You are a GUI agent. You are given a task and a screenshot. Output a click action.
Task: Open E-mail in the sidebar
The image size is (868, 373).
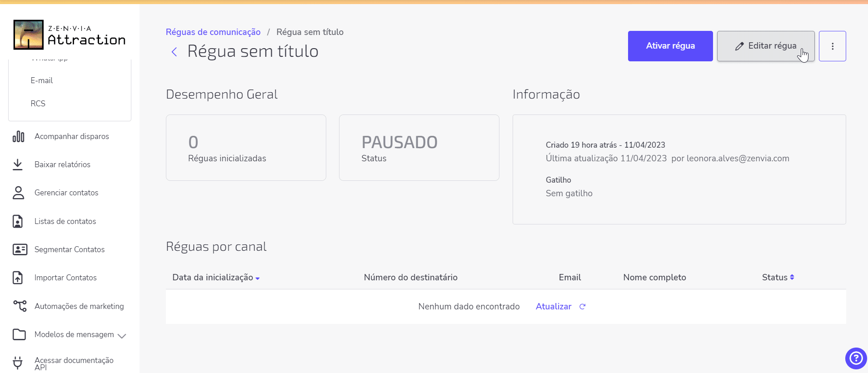point(42,80)
